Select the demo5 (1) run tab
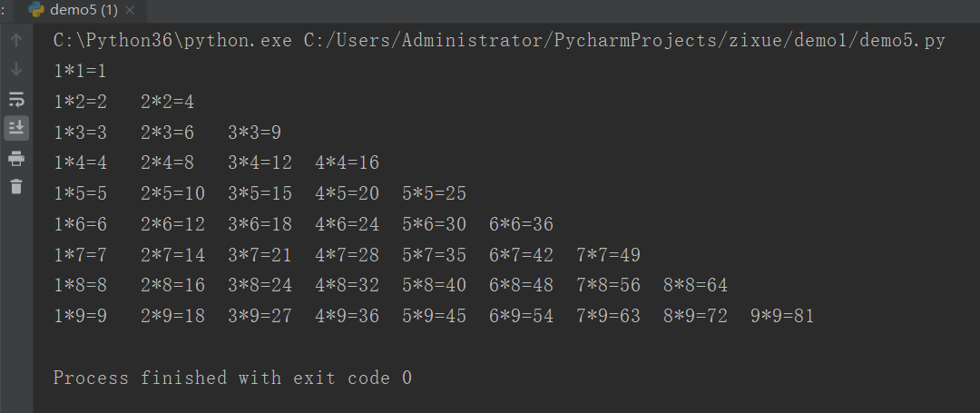 point(83,11)
